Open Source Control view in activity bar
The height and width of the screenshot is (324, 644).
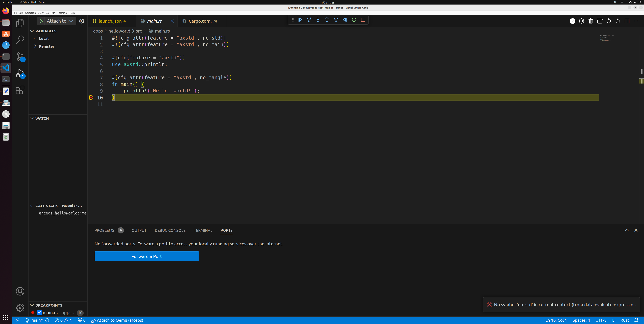point(20,57)
